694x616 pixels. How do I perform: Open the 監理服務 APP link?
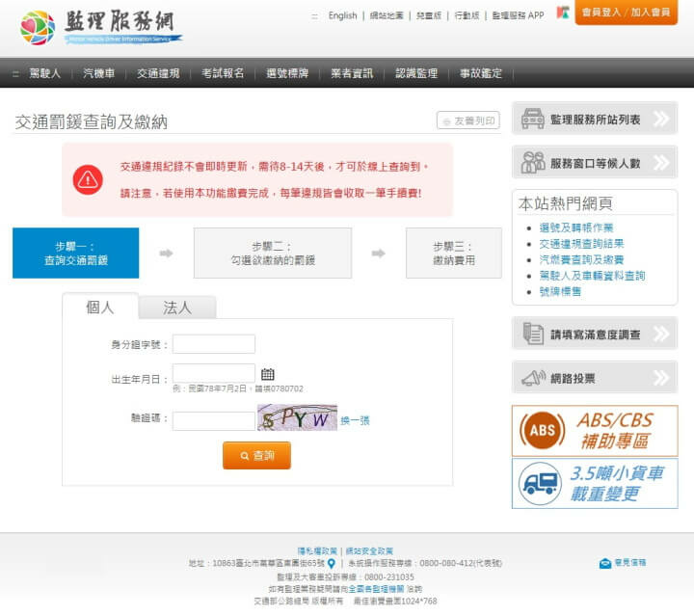pyautogui.click(x=518, y=16)
